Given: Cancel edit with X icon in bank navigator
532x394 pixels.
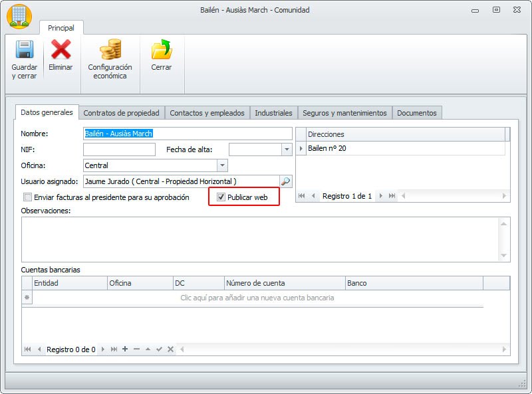Looking at the screenshot, I should [171, 349].
